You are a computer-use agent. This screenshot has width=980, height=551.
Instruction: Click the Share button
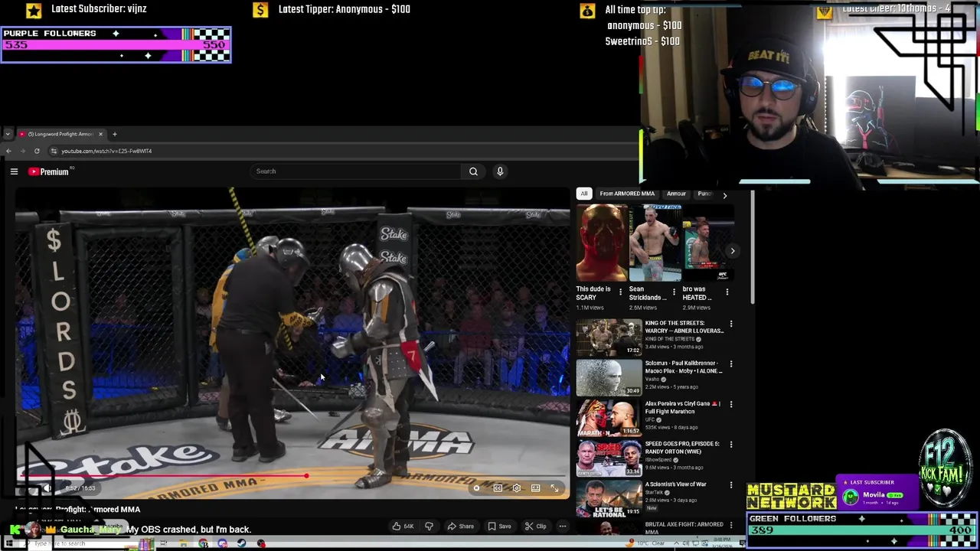(460, 527)
